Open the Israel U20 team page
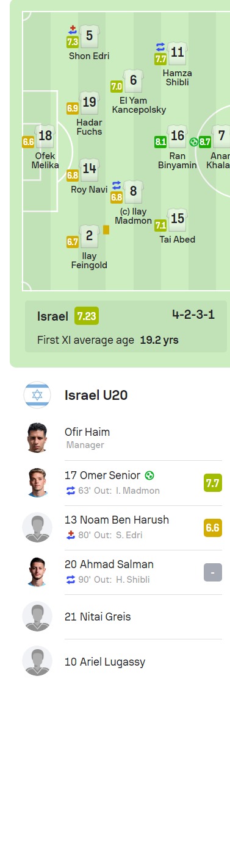 96,395
